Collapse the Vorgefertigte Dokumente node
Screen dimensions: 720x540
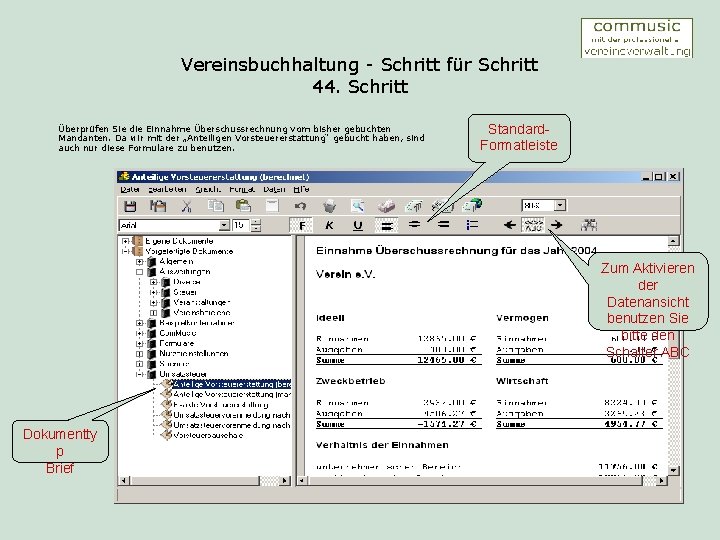pyautogui.click(x=125, y=251)
